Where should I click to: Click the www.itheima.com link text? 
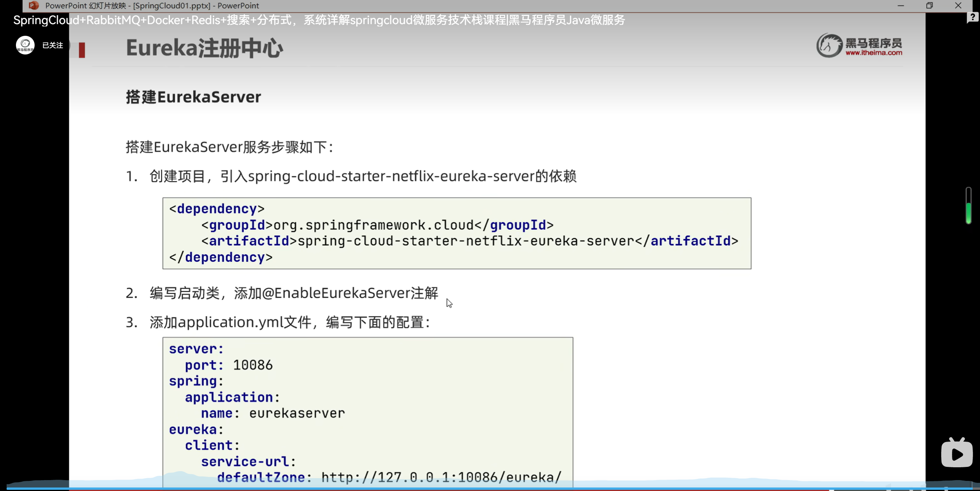point(873,53)
